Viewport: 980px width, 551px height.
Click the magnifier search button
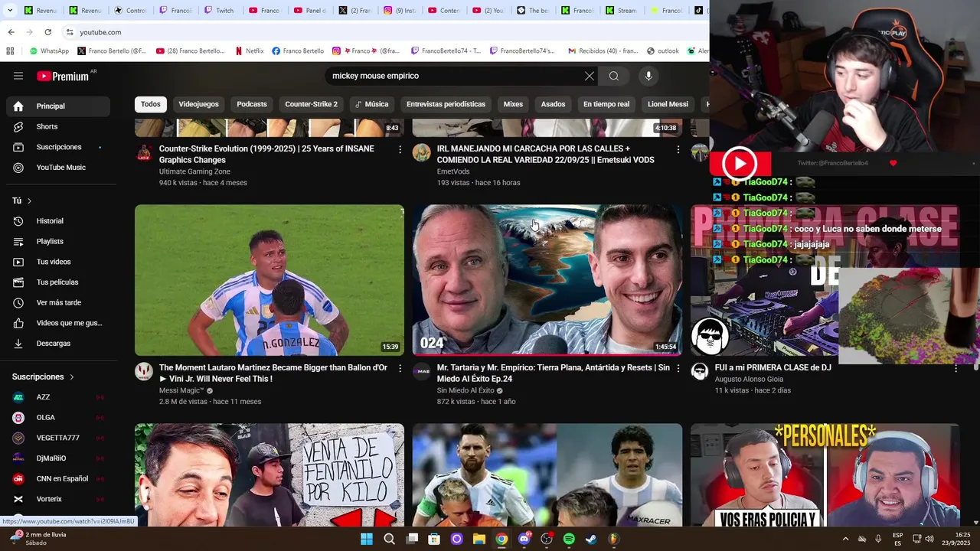613,76
